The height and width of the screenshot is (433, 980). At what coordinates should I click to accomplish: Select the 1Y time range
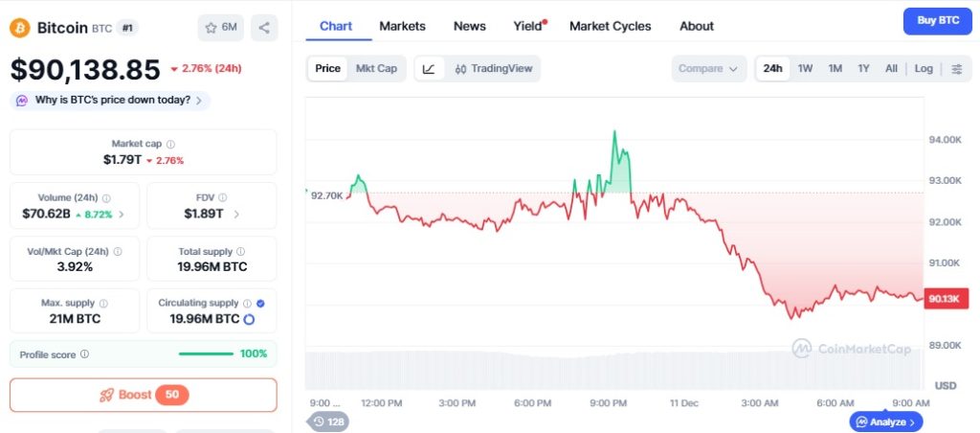[x=864, y=69]
